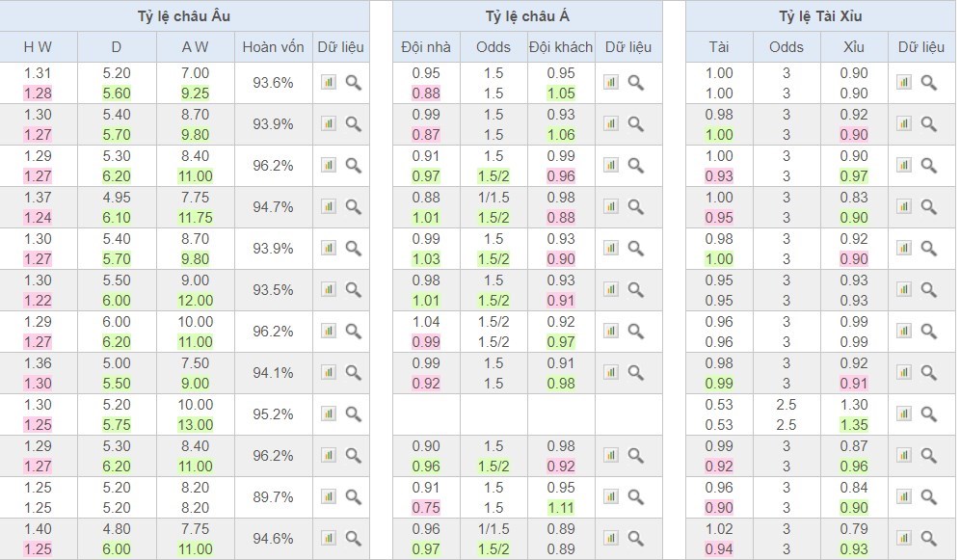Screen dimensions: 960x560
Task: Click the 'Tỷ lệ châu Âu' table header
Action: pos(184,16)
